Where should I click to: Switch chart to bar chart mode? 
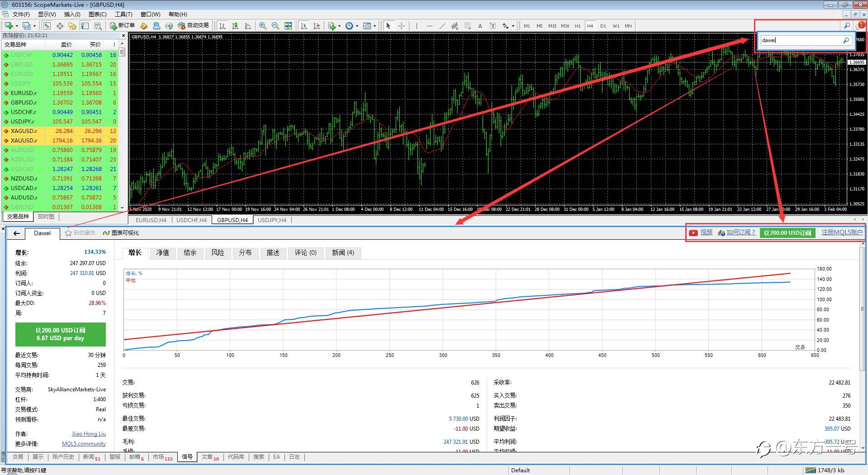(222, 26)
